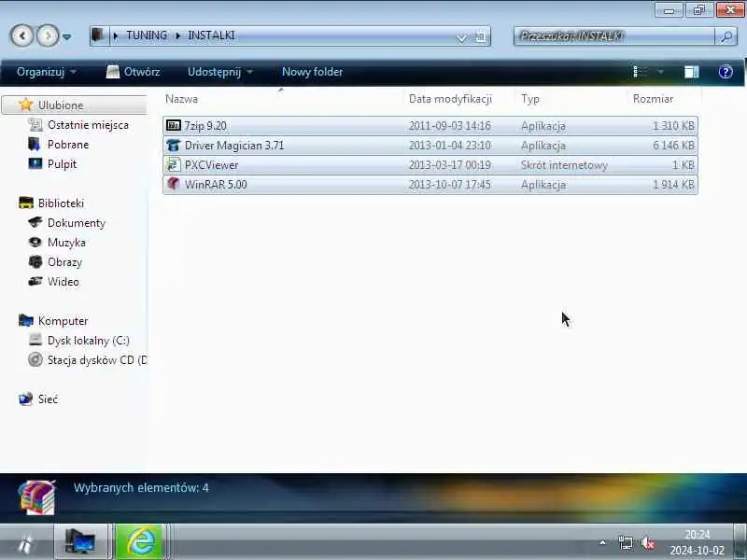Click the Driver Magician 3.71 file icon
Image resolution: width=747 pixels, height=560 pixels.
pyautogui.click(x=173, y=145)
